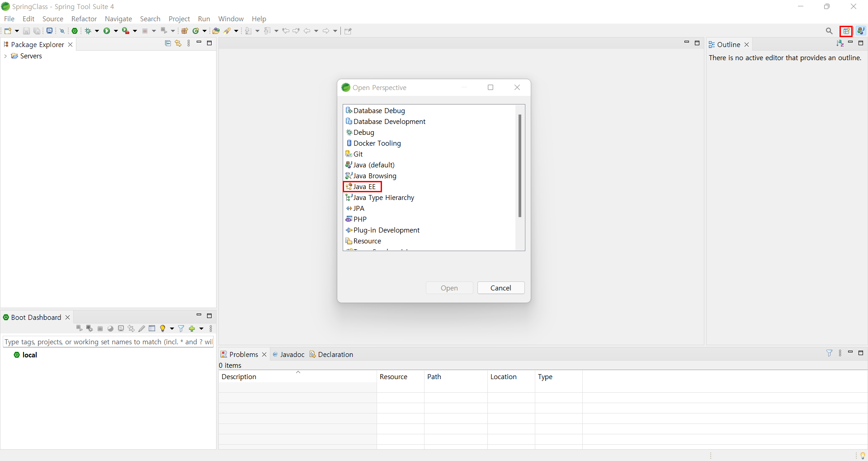Select Git perspective in list
The width and height of the screenshot is (868, 461).
point(354,154)
